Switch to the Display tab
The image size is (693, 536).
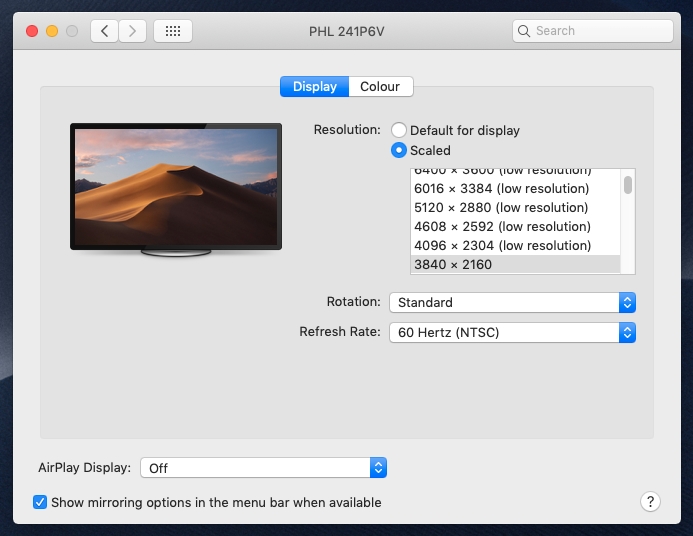(x=315, y=86)
